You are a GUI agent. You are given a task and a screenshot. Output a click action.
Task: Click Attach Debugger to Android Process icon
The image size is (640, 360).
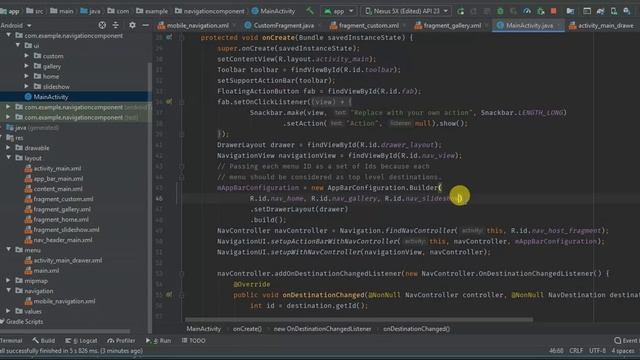coord(540,11)
